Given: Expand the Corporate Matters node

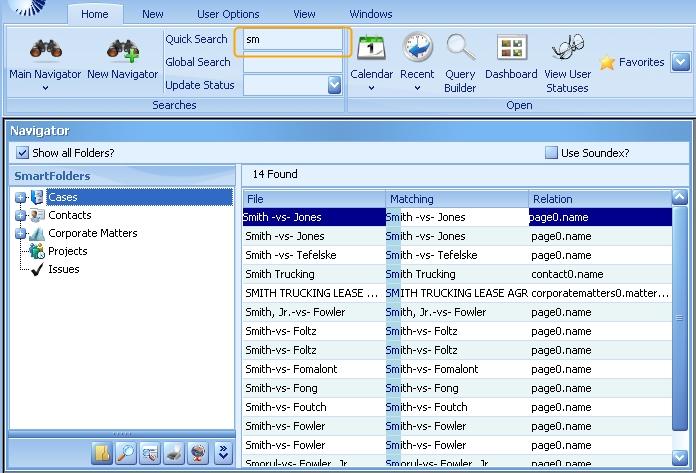Looking at the screenshot, I should (20, 233).
